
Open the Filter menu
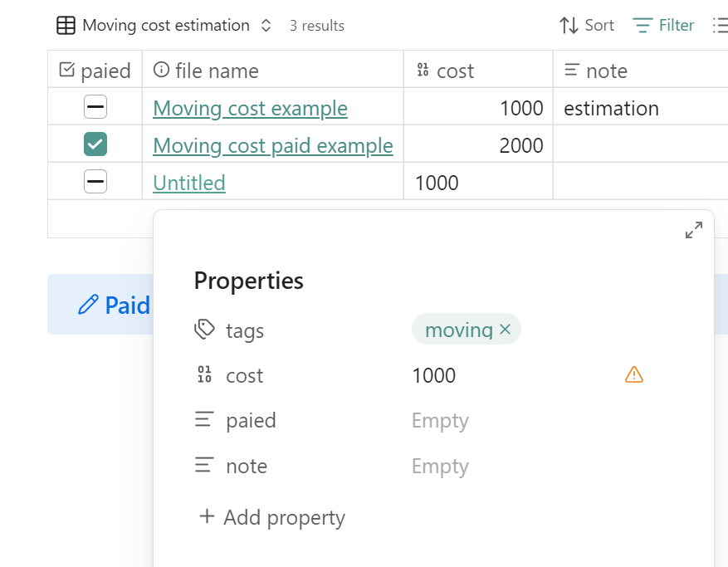pos(663,26)
